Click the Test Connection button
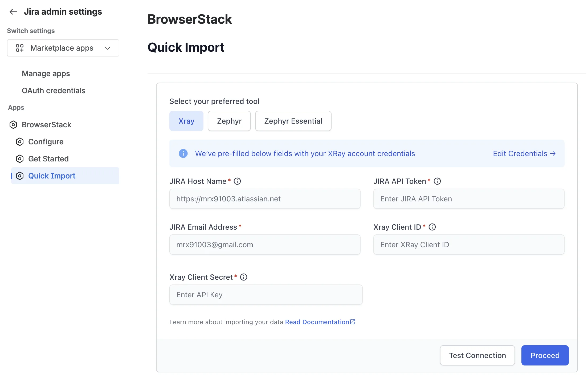The height and width of the screenshot is (382, 588). pyautogui.click(x=477, y=355)
